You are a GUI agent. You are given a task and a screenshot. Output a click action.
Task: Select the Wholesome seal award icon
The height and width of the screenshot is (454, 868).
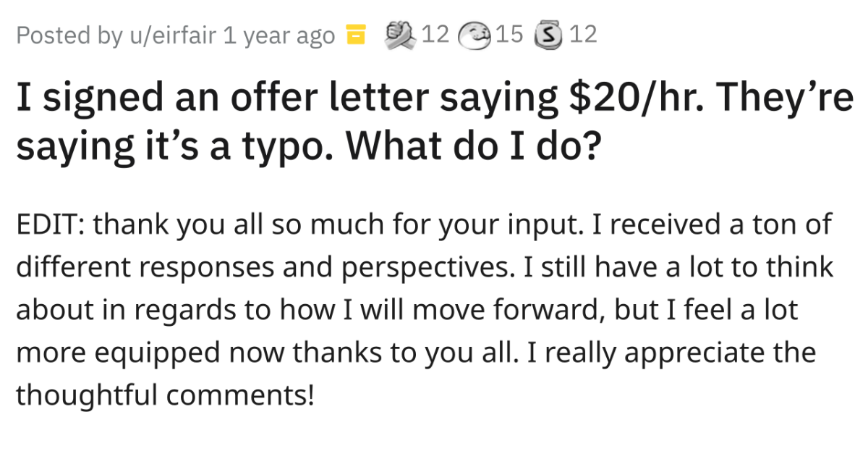click(478, 34)
